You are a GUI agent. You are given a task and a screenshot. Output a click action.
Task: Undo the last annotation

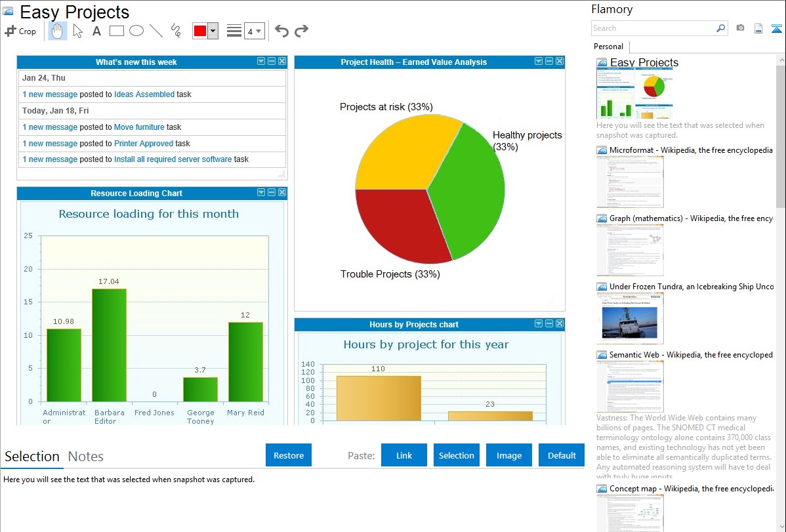(281, 31)
